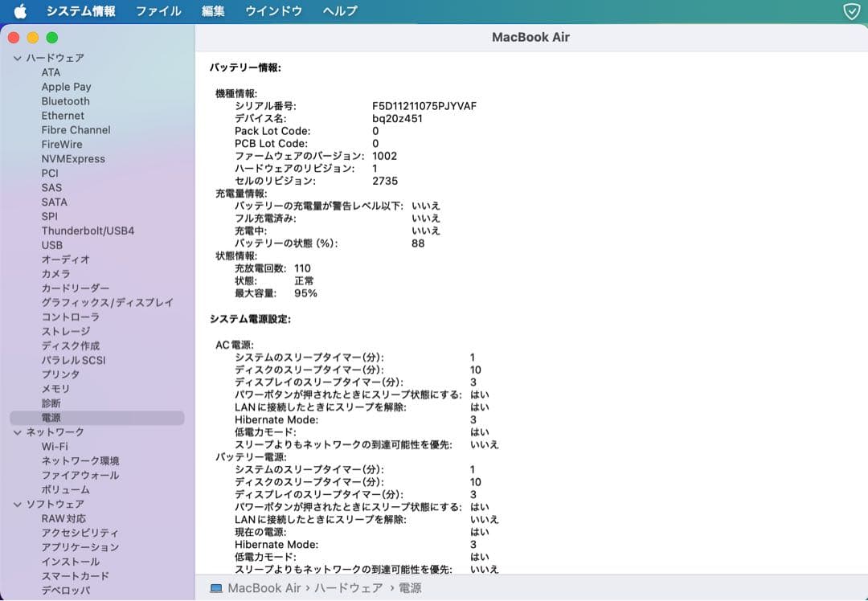
Task: Click ハードウェア in the path bar
Action: pyautogui.click(x=348, y=588)
